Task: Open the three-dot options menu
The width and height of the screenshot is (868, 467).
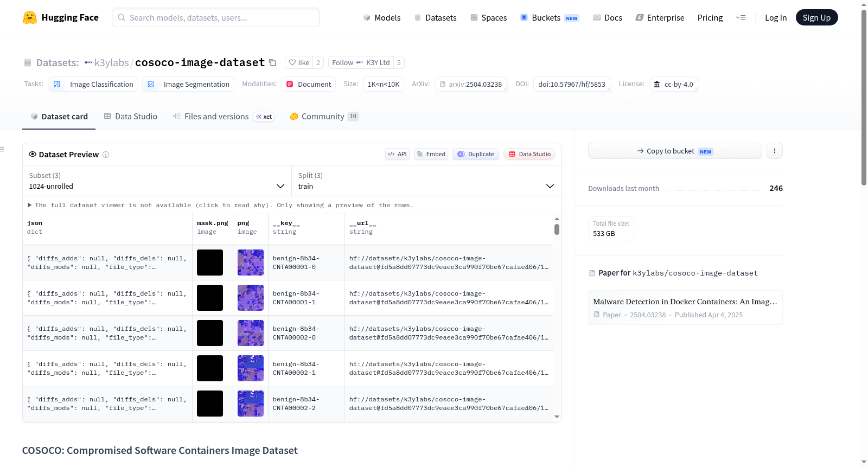Action: coord(775,151)
